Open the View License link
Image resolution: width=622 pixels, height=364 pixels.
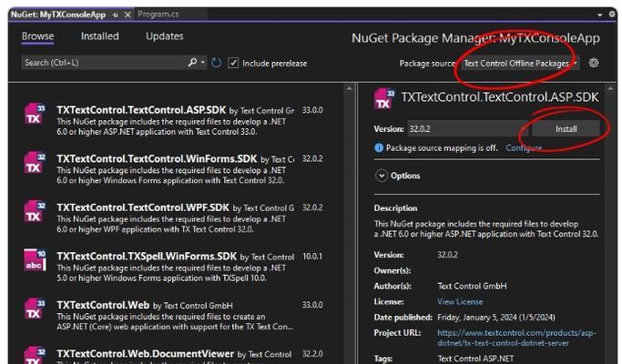point(460,302)
